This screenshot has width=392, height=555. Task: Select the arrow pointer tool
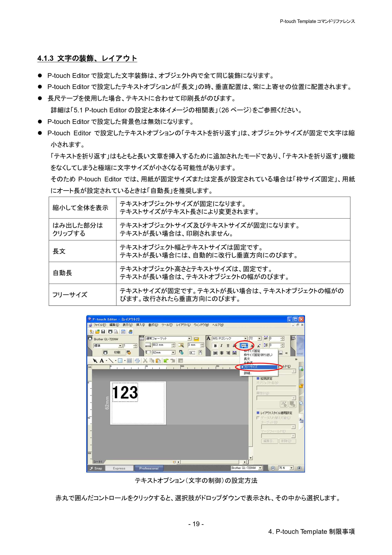95,361
